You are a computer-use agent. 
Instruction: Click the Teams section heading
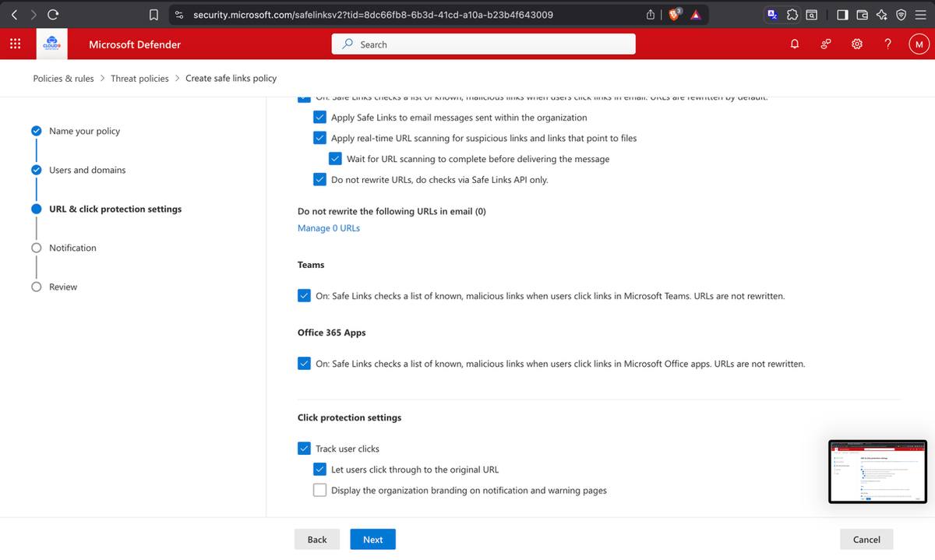point(311,265)
